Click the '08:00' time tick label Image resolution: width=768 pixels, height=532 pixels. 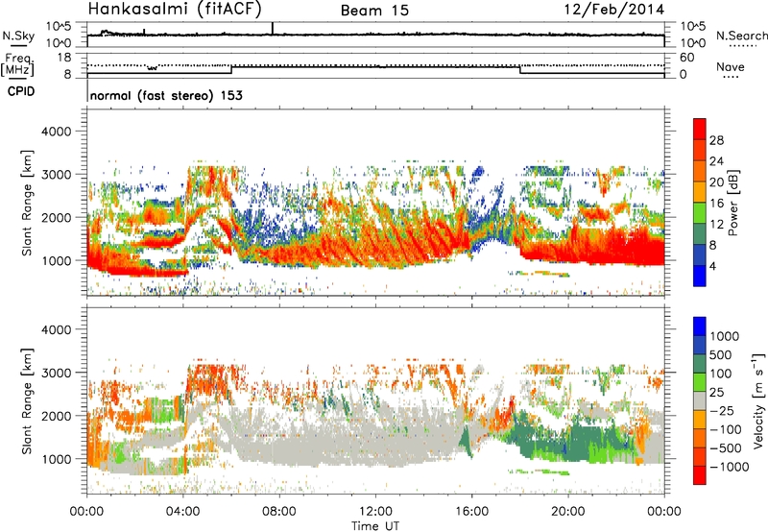click(279, 512)
